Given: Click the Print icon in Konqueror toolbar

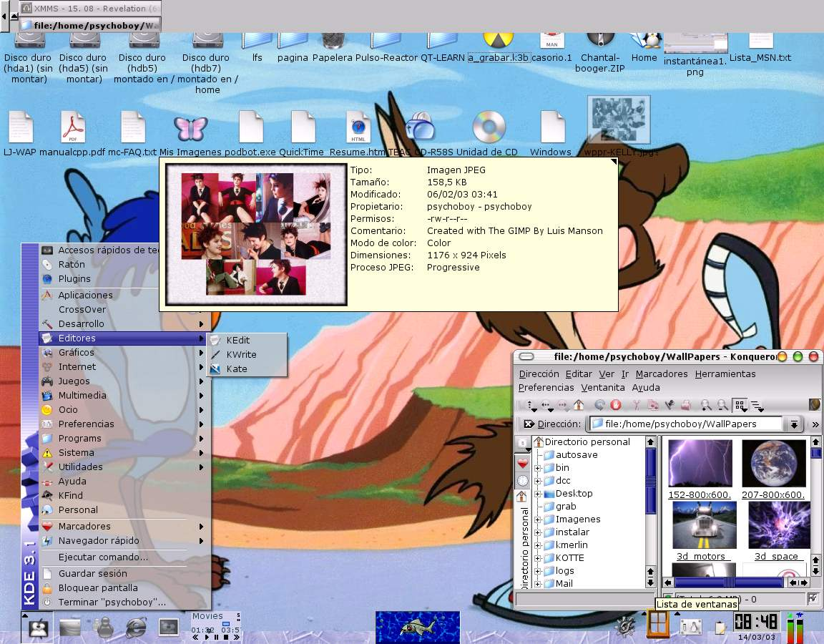Looking at the screenshot, I should (x=685, y=405).
